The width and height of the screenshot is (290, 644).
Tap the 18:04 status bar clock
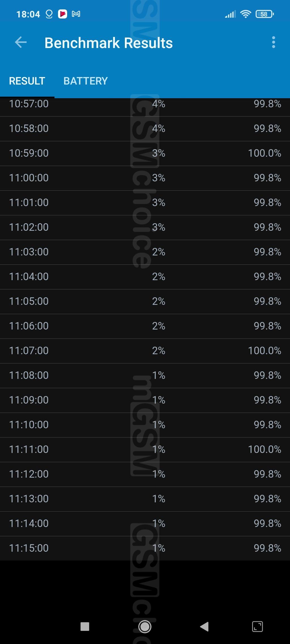28,14
